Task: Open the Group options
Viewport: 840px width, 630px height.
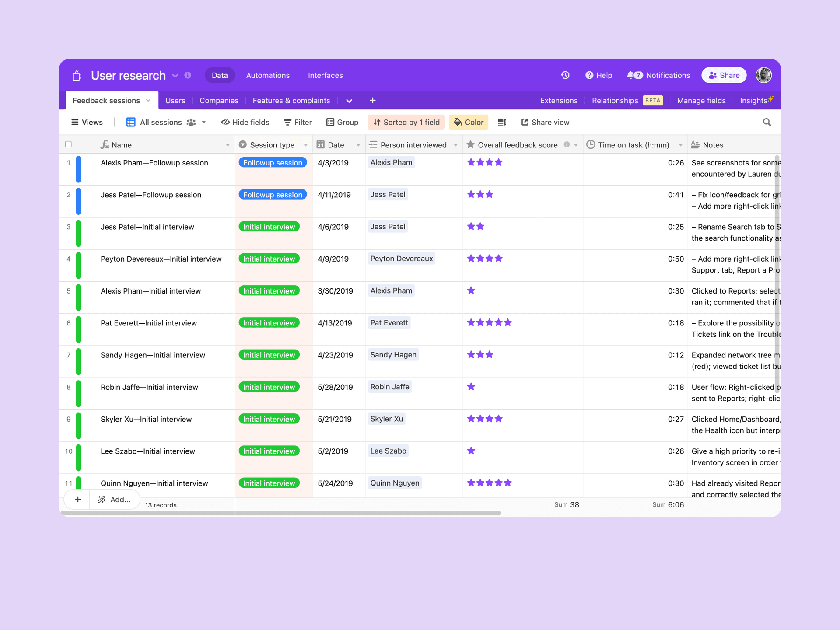Action: [342, 122]
